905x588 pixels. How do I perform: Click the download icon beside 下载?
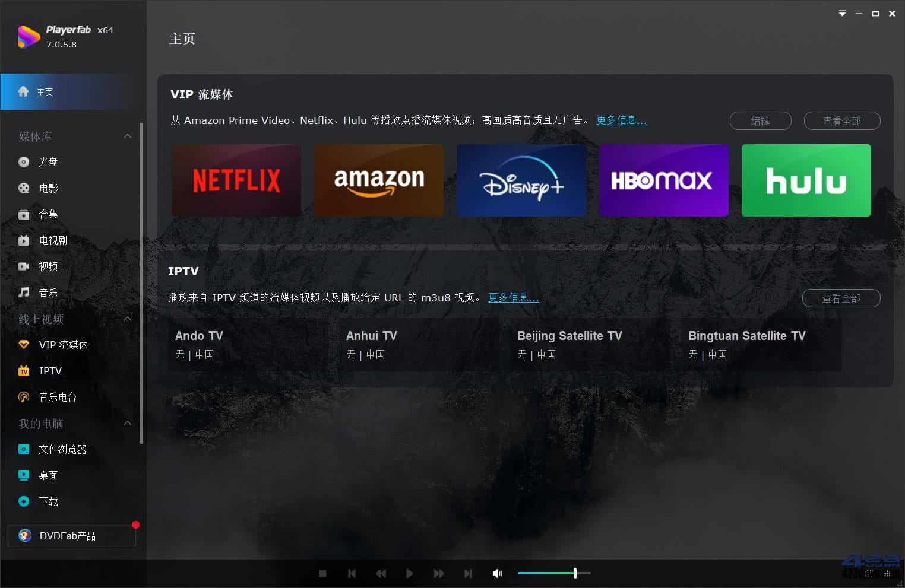point(24,501)
